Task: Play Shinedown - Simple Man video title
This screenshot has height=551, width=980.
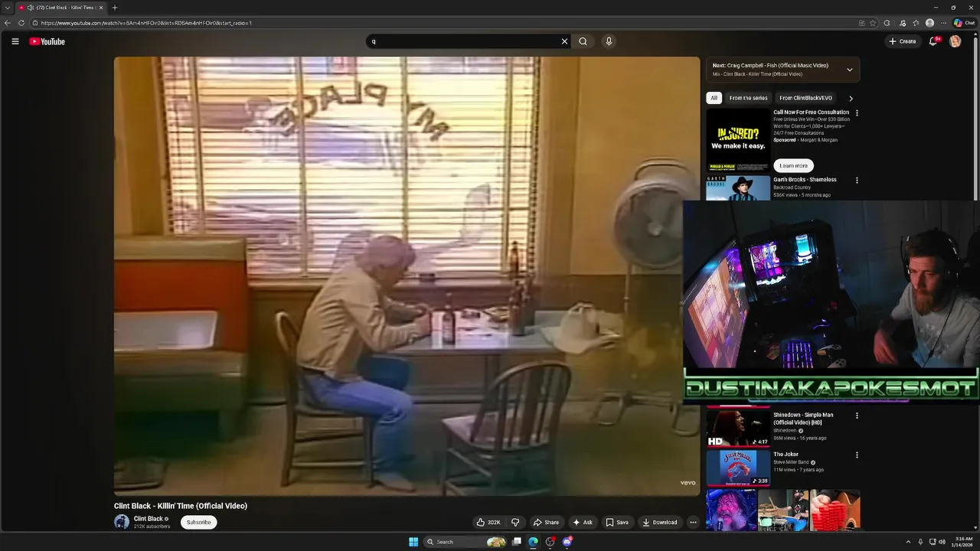Action: pyautogui.click(x=803, y=419)
